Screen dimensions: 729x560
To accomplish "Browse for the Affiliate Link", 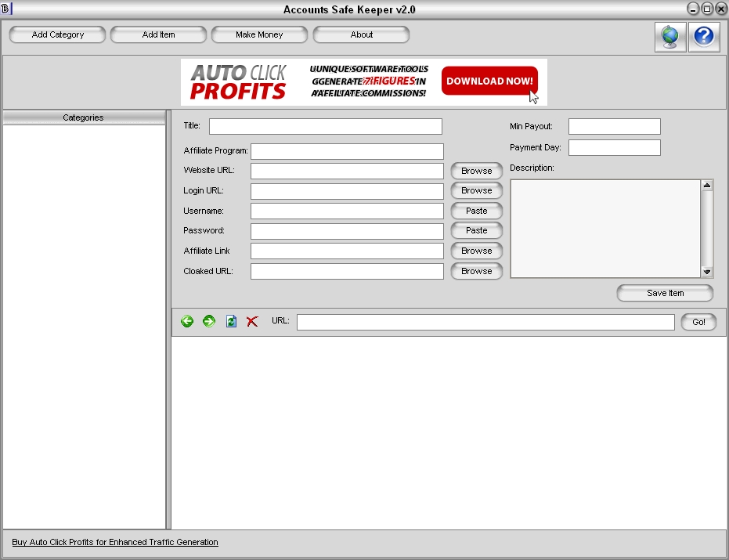I will (x=477, y=251).
